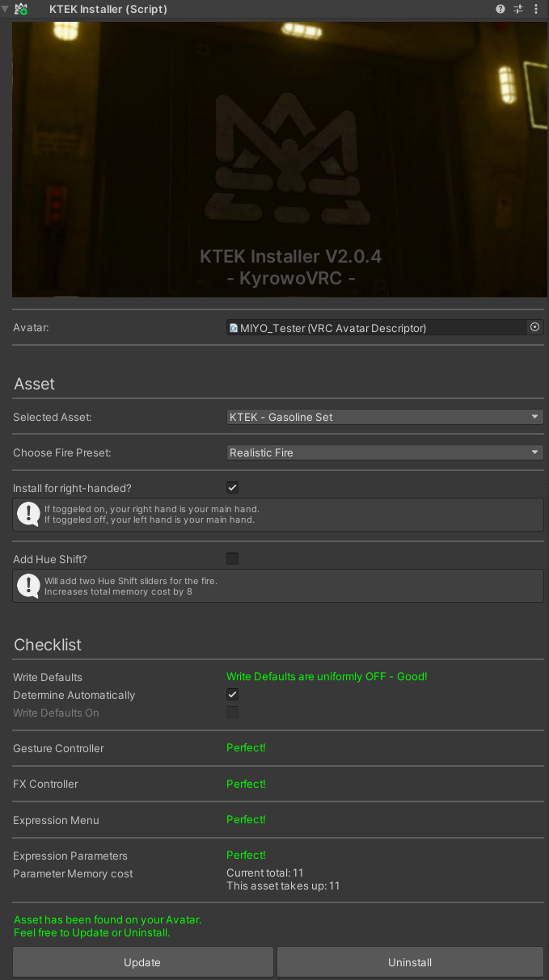549x980 pixels.
Task: Untick Install for right-handed checkbox
Action: click(232, 487)
